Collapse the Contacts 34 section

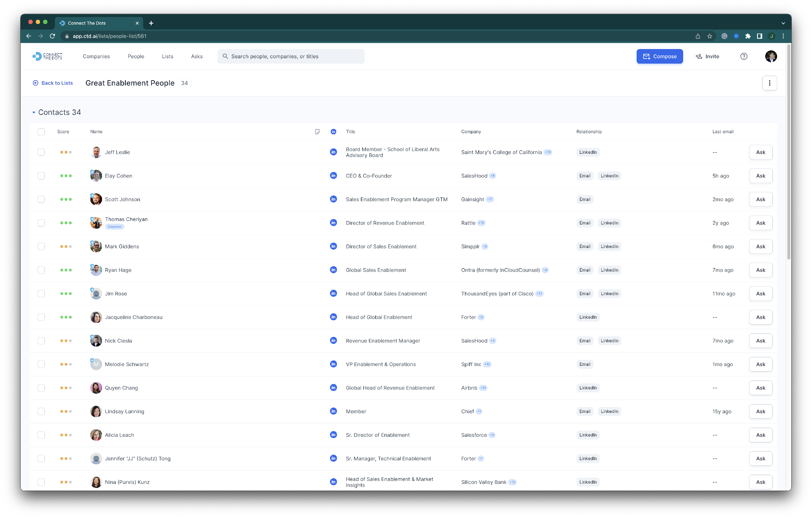coord(34,112)
